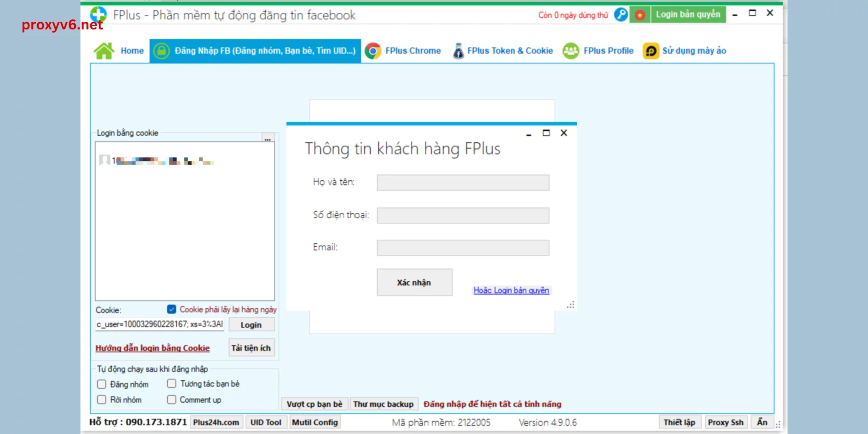This screenshot has width=868, height=434.
Task: Click the bottle icon for Token & Cookie
Action: (x=458, y=51)
